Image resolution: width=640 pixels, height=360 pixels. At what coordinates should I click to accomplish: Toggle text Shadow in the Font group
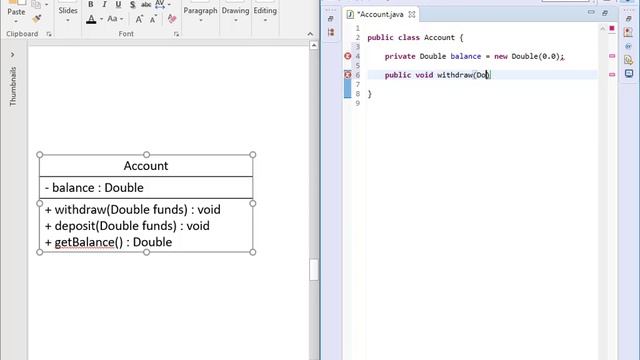point(132,4)
